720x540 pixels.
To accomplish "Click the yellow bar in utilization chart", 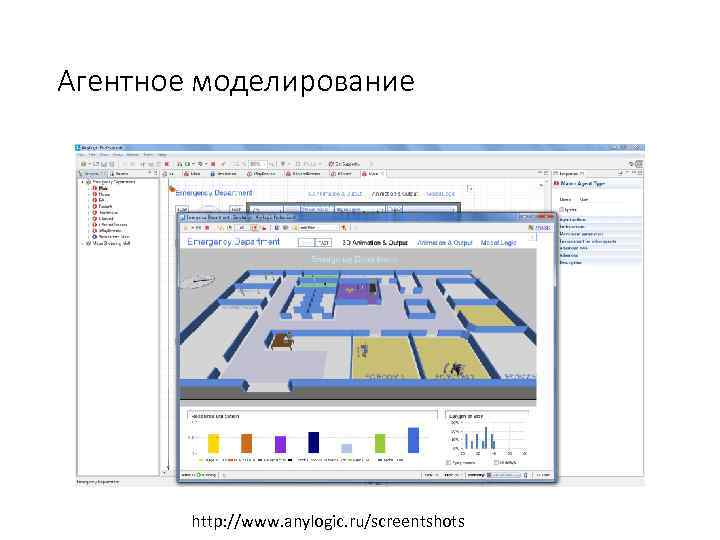I will pos(214,443).
